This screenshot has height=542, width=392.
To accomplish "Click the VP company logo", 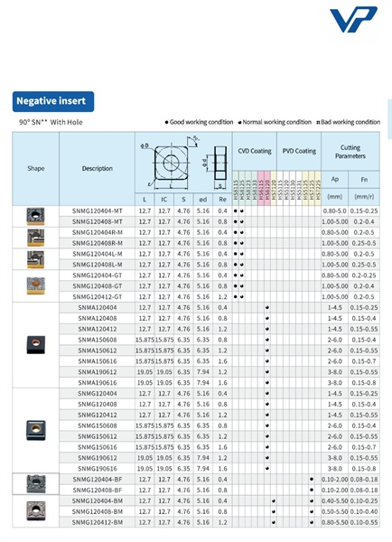I will [353, 19].
